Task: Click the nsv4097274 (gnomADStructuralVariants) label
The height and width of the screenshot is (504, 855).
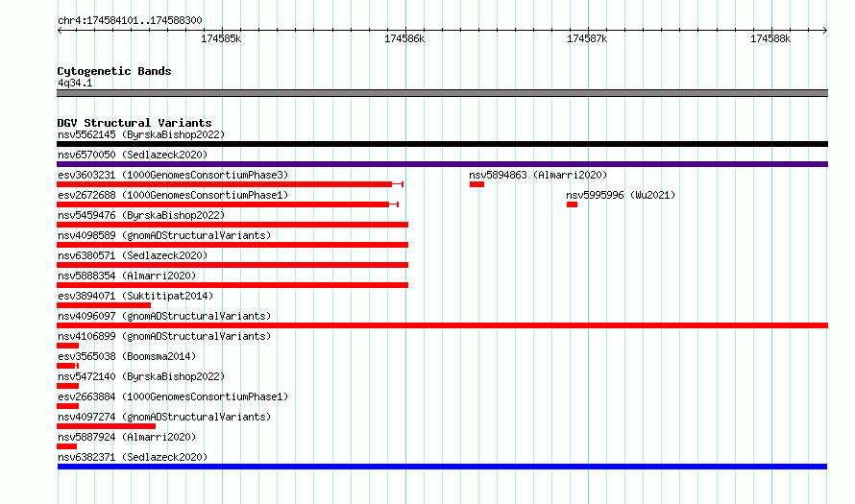Action: [164, 417]
